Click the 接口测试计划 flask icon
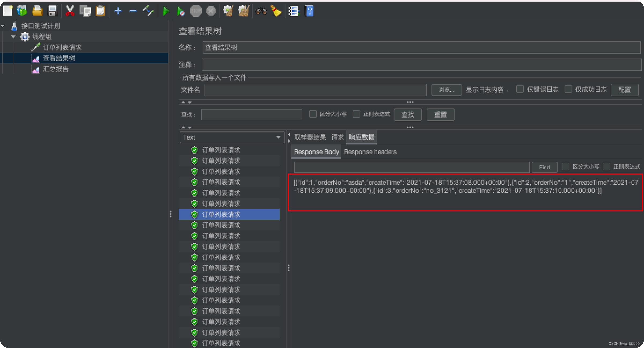 14,26
